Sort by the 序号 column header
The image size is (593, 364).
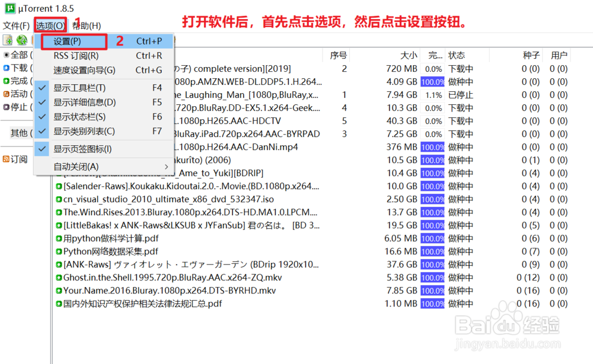pyautogui.click(x=338, y=55)
